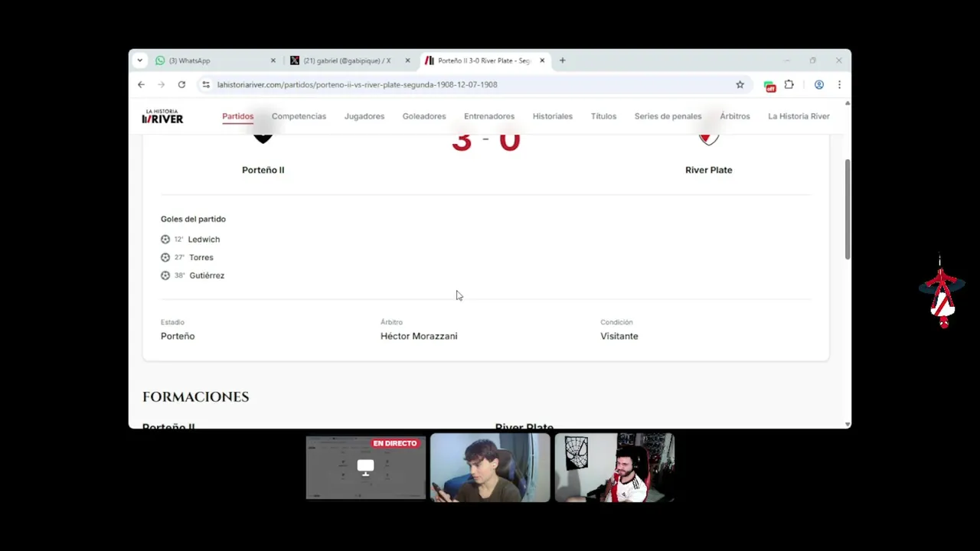This screenshot has height=551, width=980.
Task: Open the Goleadores menu item
Action: coord(424,116)
